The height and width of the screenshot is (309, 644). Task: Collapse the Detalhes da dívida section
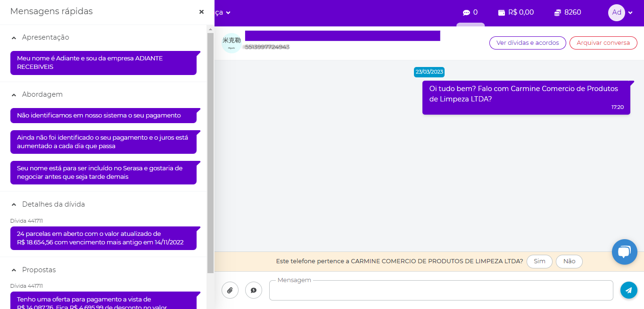point(14,204)
